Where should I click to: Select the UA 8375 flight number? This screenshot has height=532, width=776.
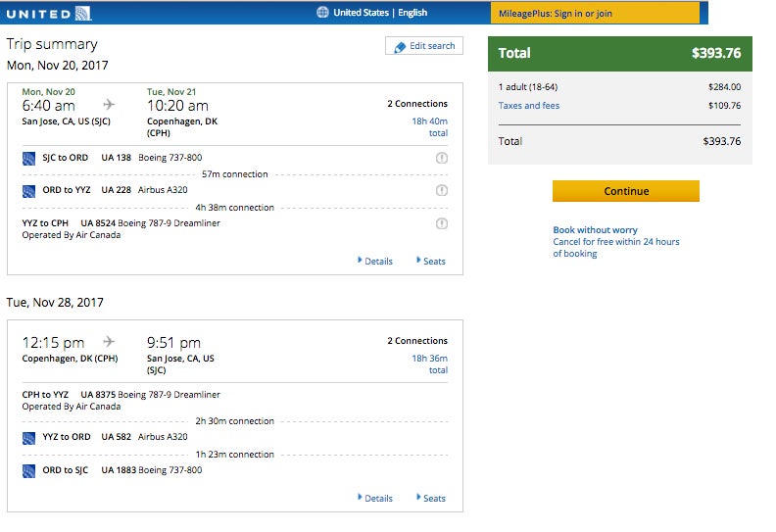click(x=98, y=395)
